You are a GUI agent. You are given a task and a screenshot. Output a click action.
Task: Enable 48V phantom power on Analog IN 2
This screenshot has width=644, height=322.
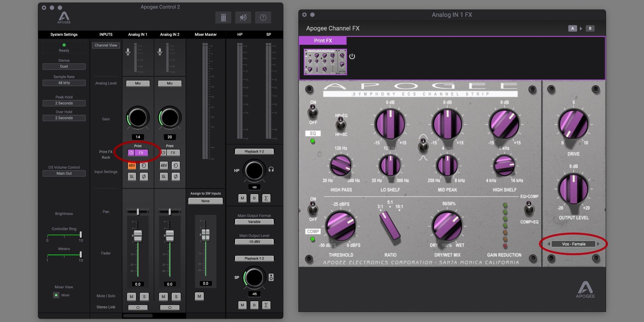point(164,165)
